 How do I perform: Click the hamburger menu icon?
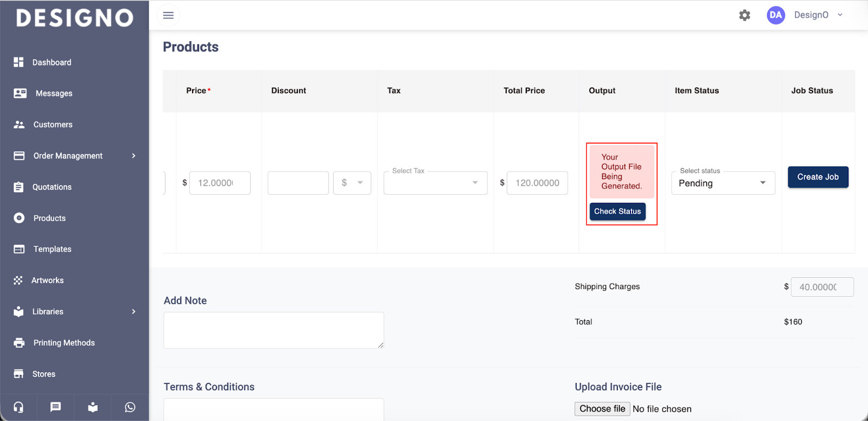coord(168,15)
